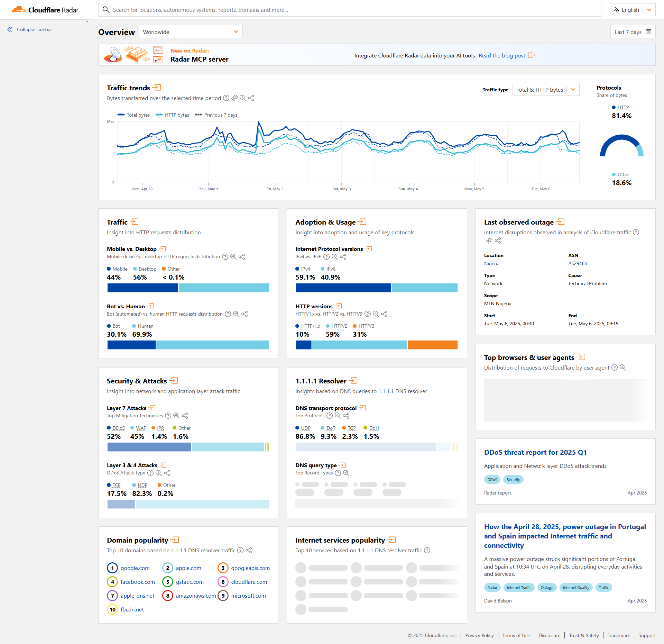This screenshot has height=644, width=664.
Task: Click HTTP protocol label above gauge
Action: pos(623,107)
